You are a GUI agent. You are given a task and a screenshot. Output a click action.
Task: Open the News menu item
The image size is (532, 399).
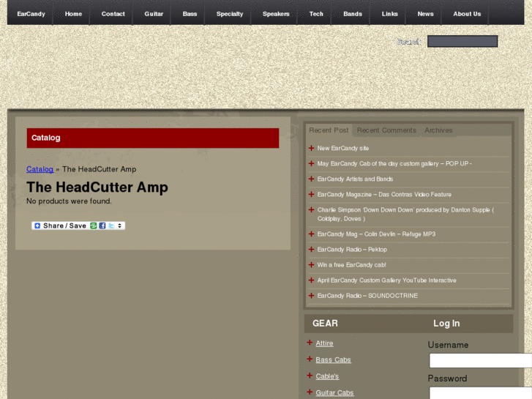[x=425, y=14]
